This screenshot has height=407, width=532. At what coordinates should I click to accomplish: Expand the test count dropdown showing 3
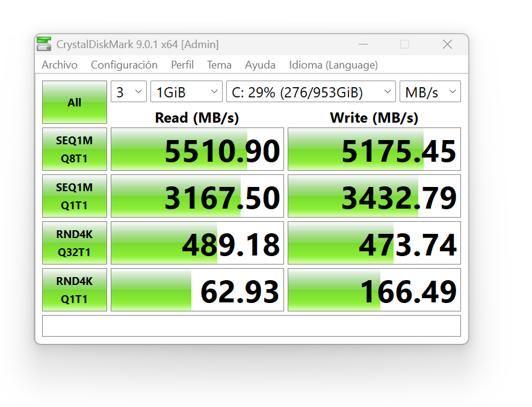[x=129, y=91]
